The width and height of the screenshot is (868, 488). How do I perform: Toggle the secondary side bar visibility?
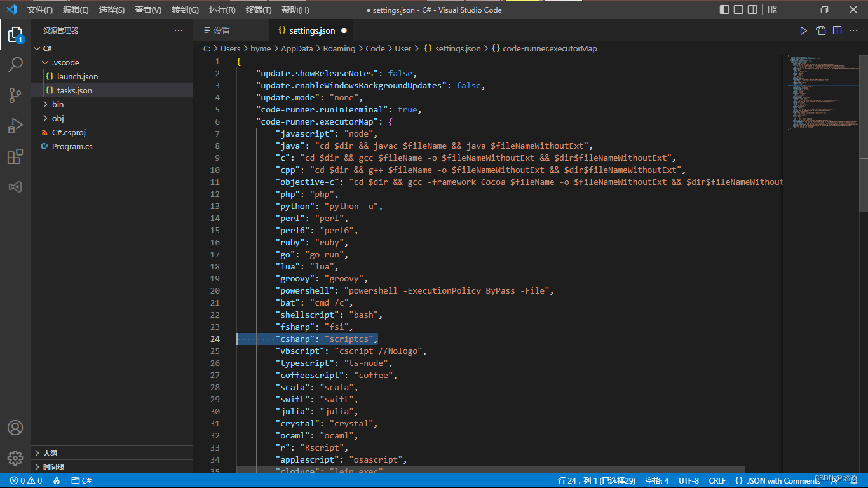752,10
